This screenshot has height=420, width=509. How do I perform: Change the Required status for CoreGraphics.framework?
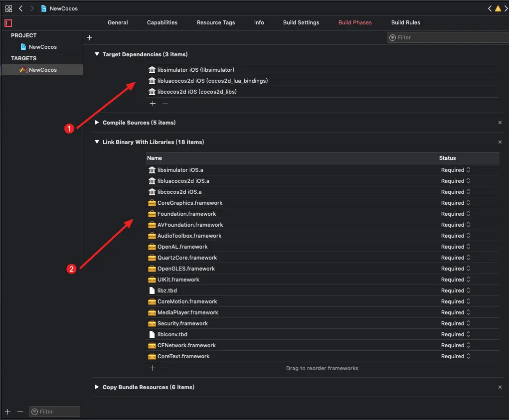click(456, 203)
